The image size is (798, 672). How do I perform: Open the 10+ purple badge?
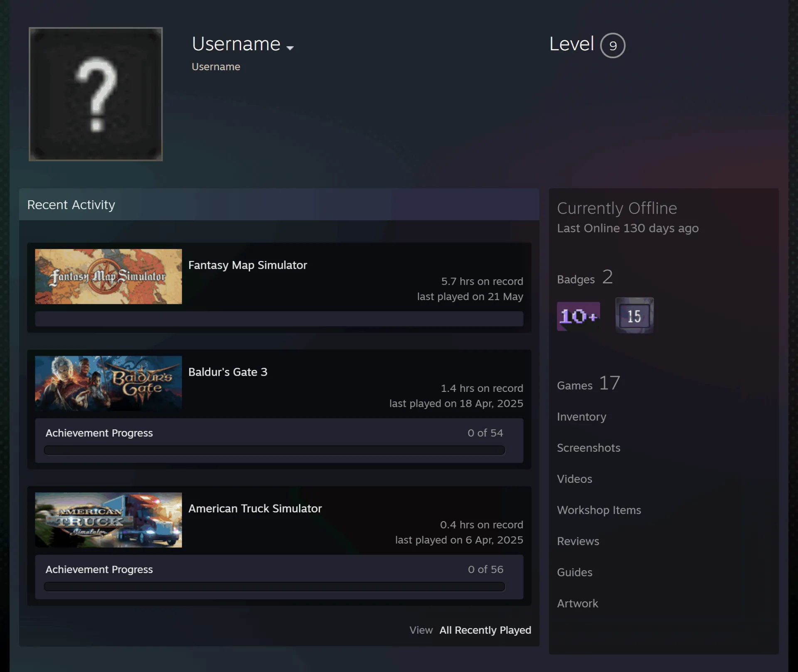pos(578,316)
